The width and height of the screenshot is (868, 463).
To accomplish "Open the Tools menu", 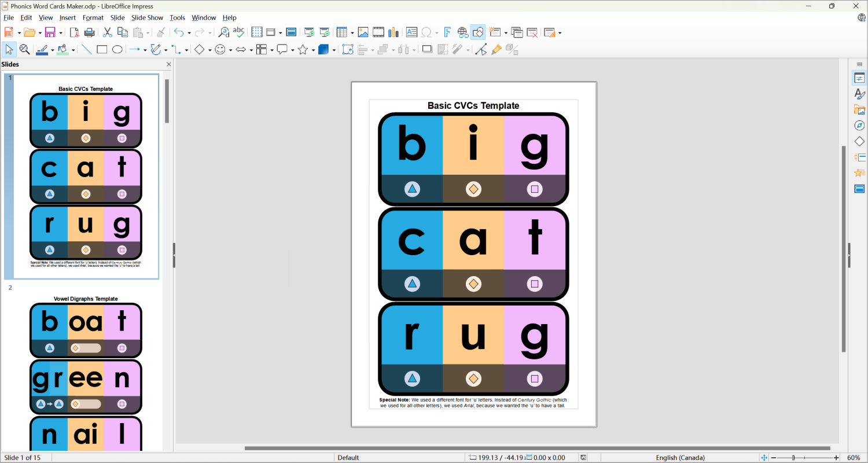I will tap(178, 18).
